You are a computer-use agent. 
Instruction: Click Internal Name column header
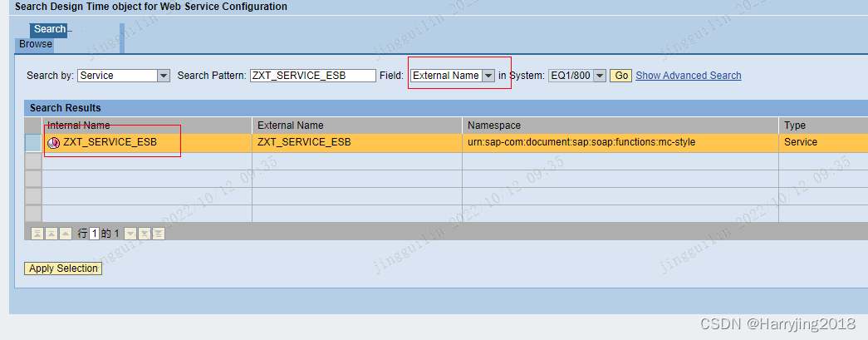point(147,126)
